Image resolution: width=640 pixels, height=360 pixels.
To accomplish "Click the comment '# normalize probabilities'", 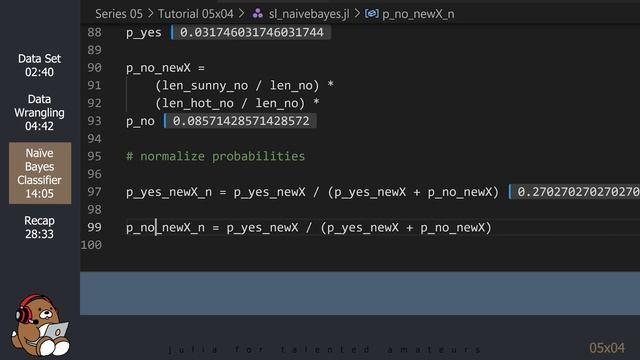I will pos(216,156).
